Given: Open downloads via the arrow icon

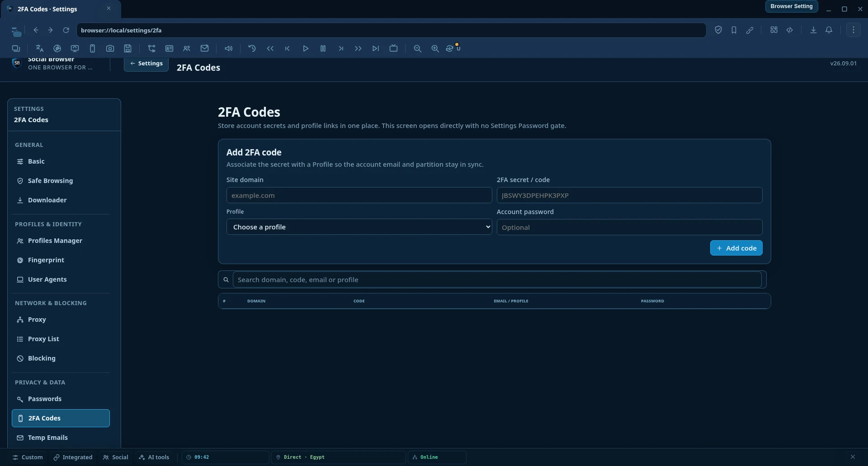Looking at the screenshot, I should click(813, 30).
